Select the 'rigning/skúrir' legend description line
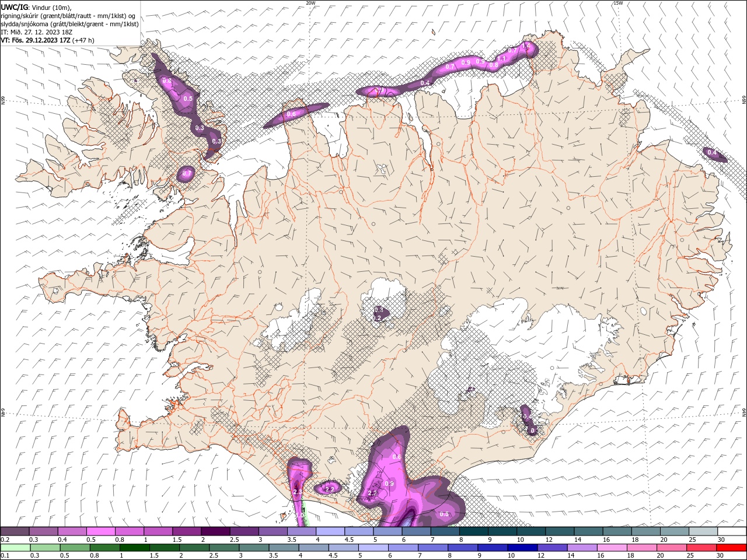Viewport: 747px width, 560px height. (68, 16)
